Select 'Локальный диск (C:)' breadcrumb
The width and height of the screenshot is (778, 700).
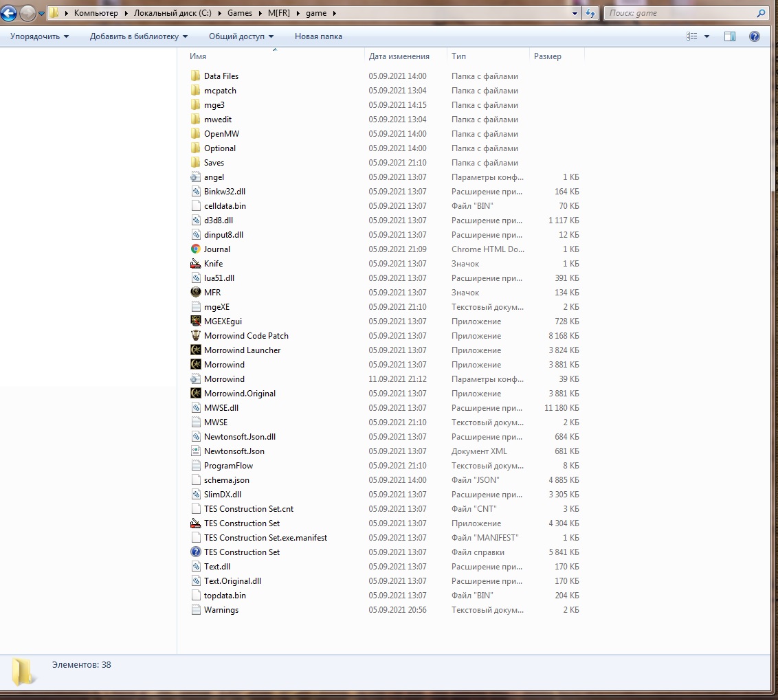point(173,13)
